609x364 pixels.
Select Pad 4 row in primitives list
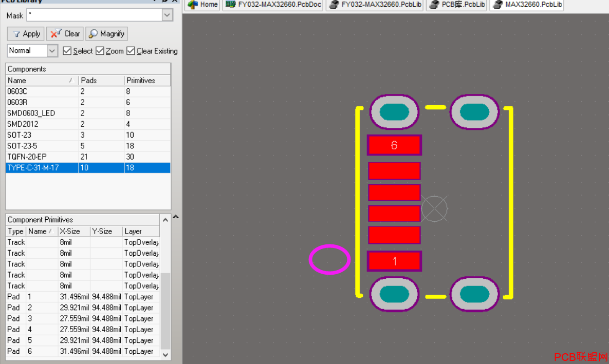point(83,329)
